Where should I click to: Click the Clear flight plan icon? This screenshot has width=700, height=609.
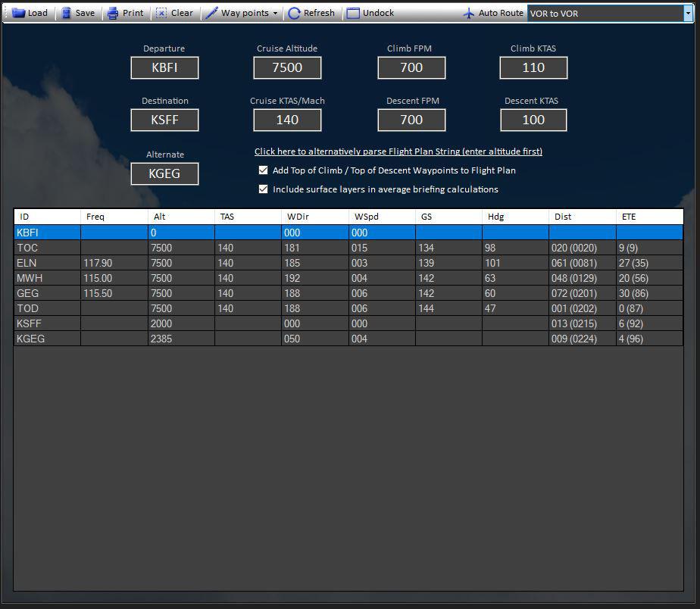coord(161,13)
